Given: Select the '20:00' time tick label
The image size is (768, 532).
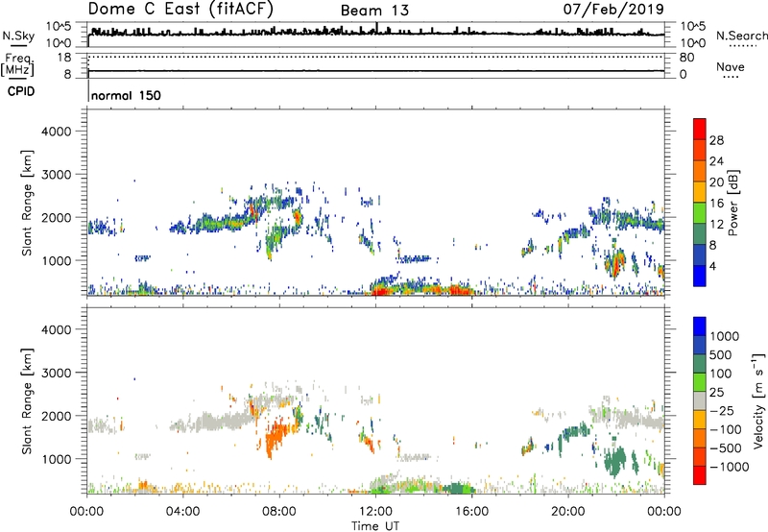Looking at the screenshot, I should pyautogui.click(x=567, y=512).
